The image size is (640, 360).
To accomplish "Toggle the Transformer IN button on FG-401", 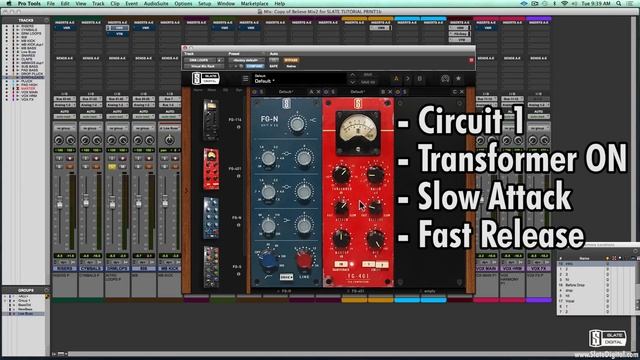I will coord(341,264).
